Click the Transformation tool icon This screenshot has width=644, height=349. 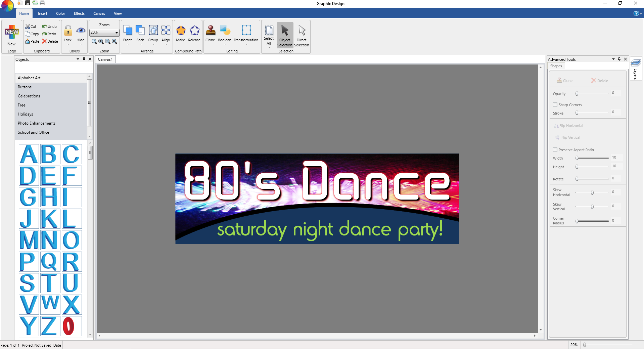pyautogui.click(x=246, y=31)
